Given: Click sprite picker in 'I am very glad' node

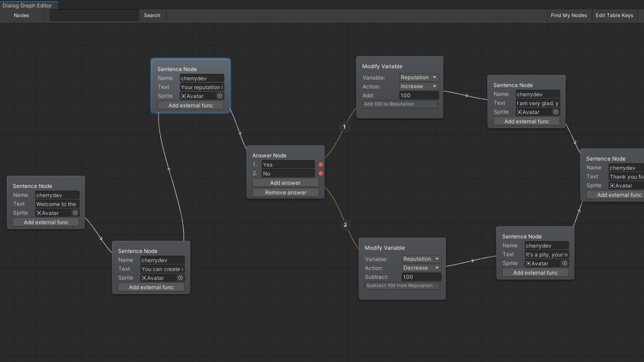Looking at the screenshot, I should click(556, 112).
